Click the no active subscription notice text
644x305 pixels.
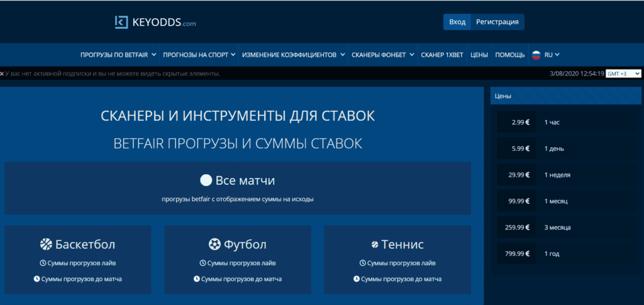(113, 74)
